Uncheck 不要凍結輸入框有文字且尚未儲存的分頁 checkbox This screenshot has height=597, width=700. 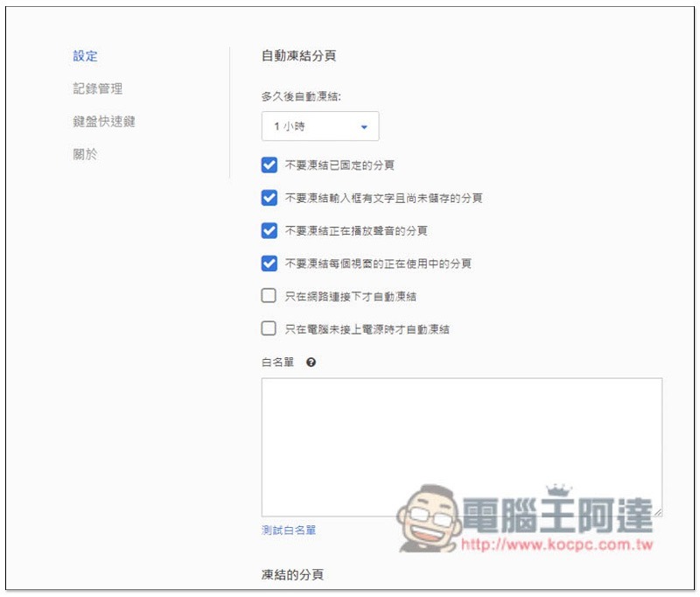[x=269, y=198]
